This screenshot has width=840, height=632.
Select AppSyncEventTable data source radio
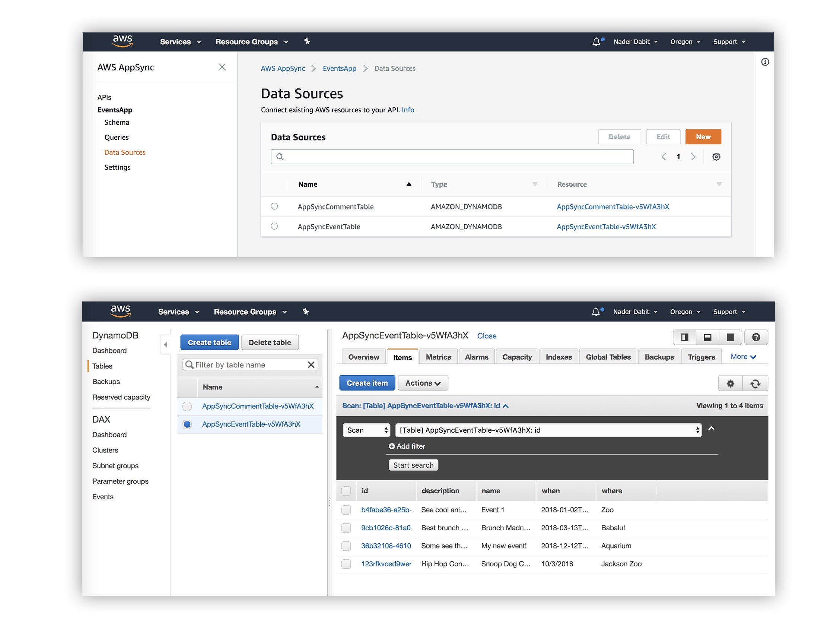pyautogui.click(x=274, y=227)
